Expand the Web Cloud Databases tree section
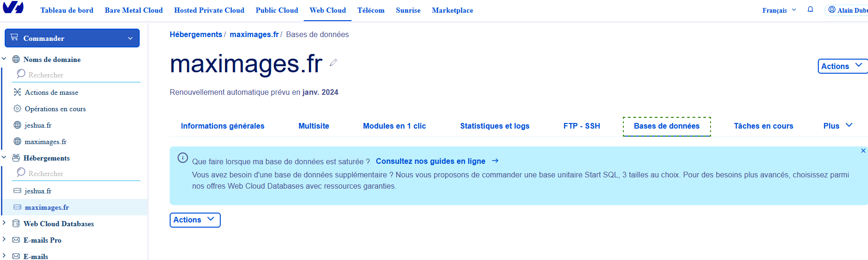 pos(4,223)
